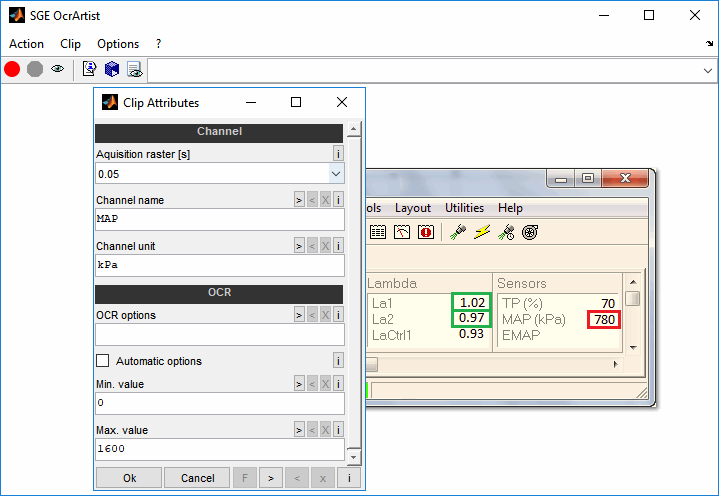Show info for Channel name

[x=338, y=200]
